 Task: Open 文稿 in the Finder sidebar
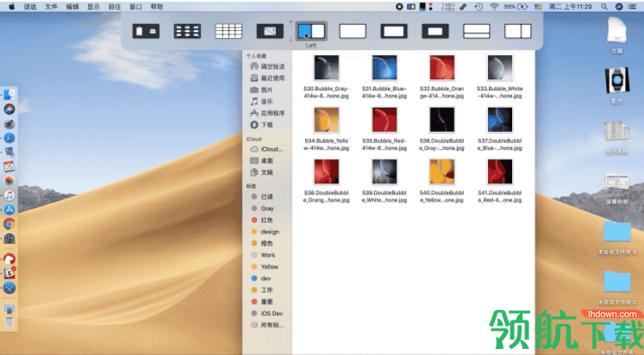point(262,172)
